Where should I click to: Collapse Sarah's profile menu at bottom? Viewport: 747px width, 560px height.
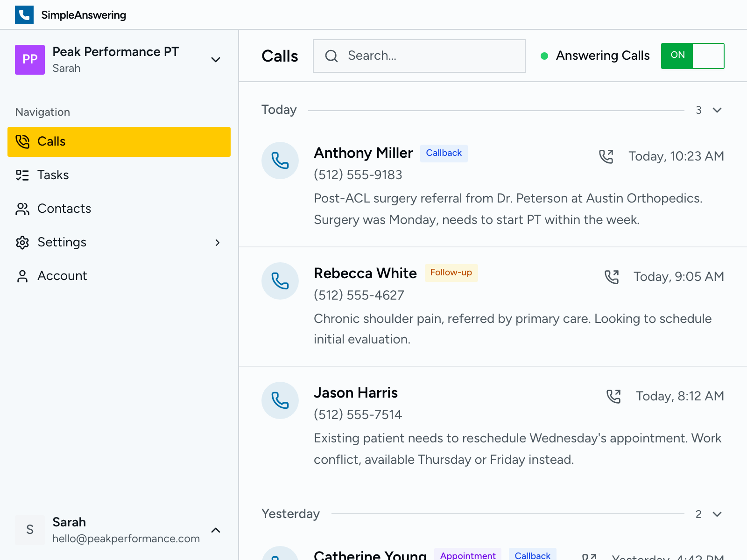(x=216, y=530)
